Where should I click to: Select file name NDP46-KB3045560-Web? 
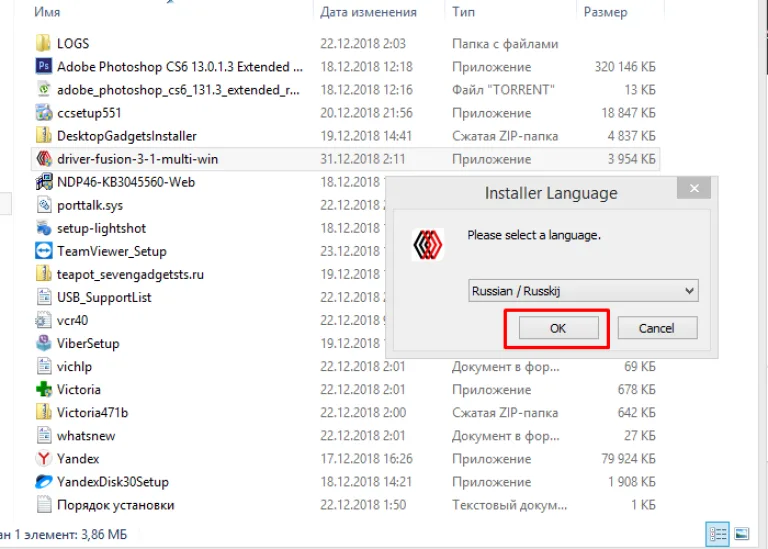[126, 182]
